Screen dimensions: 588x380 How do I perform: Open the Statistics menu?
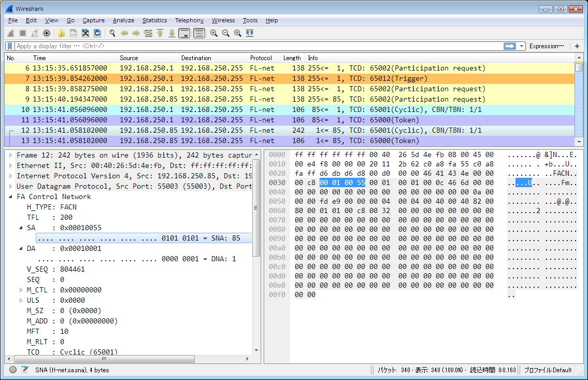(154, 20)
